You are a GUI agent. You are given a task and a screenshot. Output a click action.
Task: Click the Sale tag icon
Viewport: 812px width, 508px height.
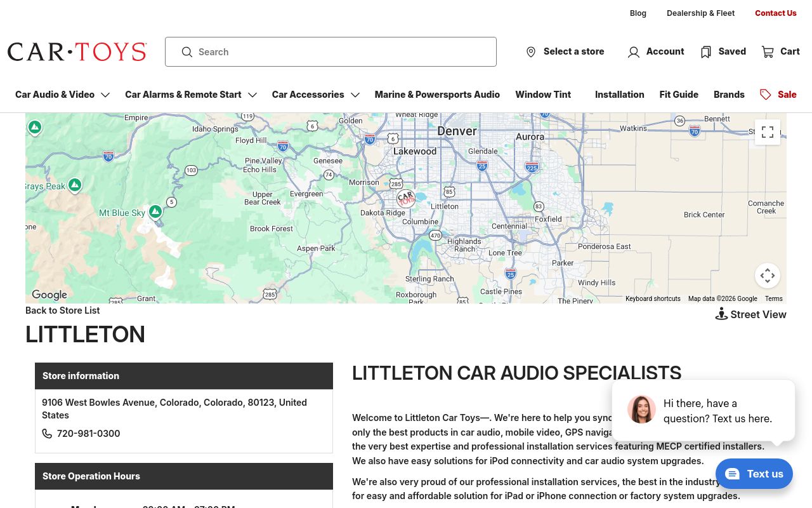(766, 95)
